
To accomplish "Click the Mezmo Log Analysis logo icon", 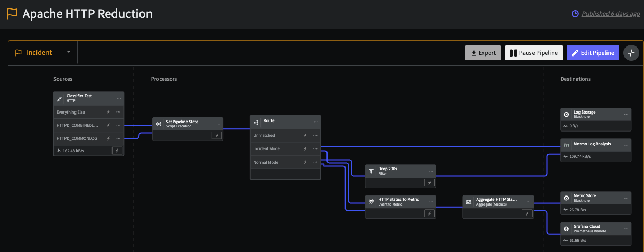I will coord(566,145).
